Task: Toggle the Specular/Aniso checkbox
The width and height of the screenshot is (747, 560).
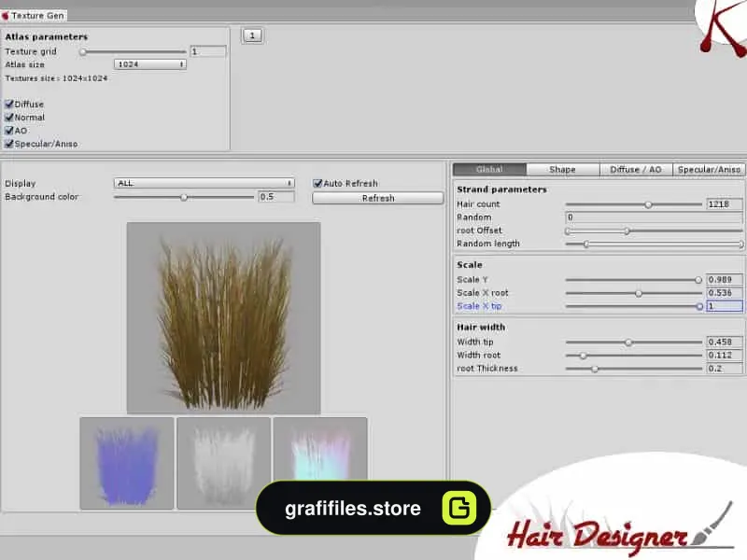Action: [9, 144]
